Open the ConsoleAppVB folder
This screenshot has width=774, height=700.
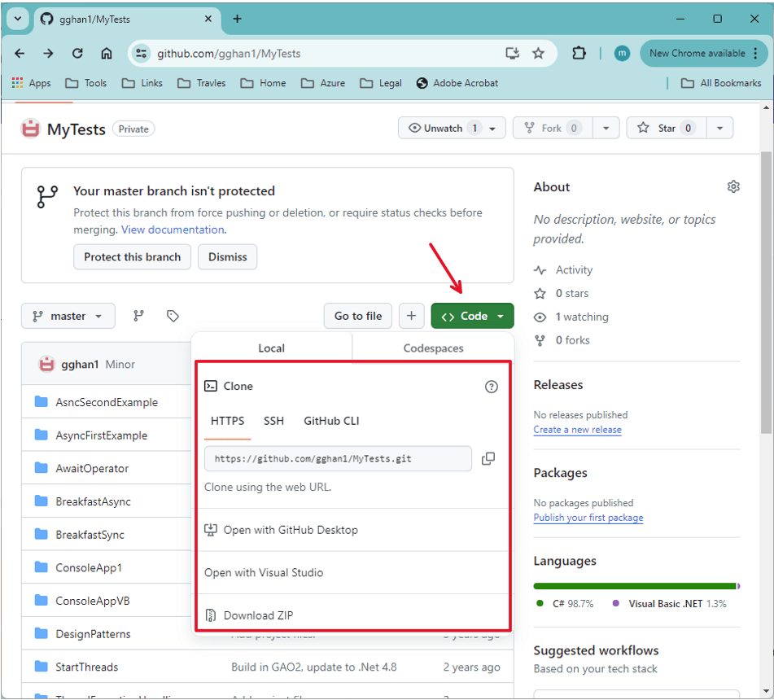93,601
